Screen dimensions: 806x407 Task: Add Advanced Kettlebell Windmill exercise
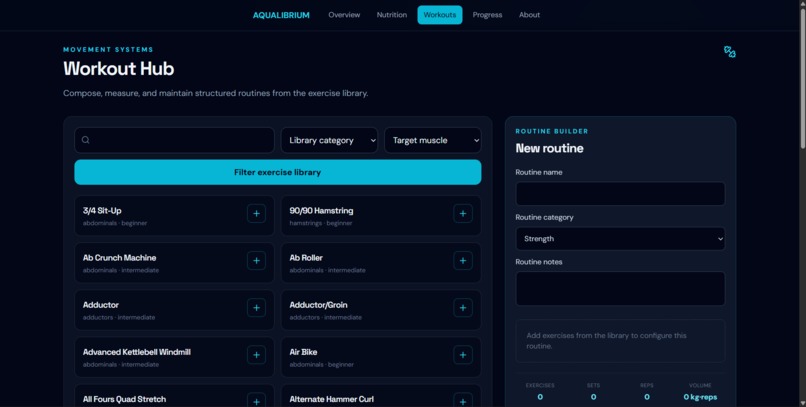(257, 355)
